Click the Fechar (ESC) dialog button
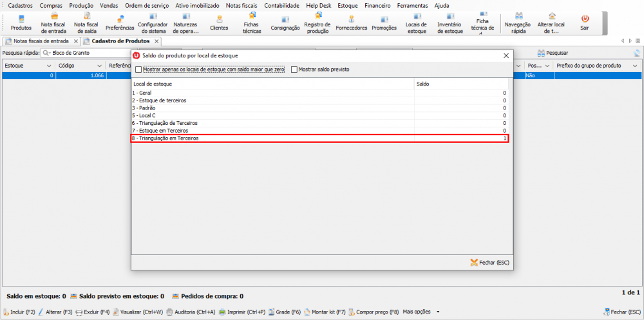 point(489,263)
